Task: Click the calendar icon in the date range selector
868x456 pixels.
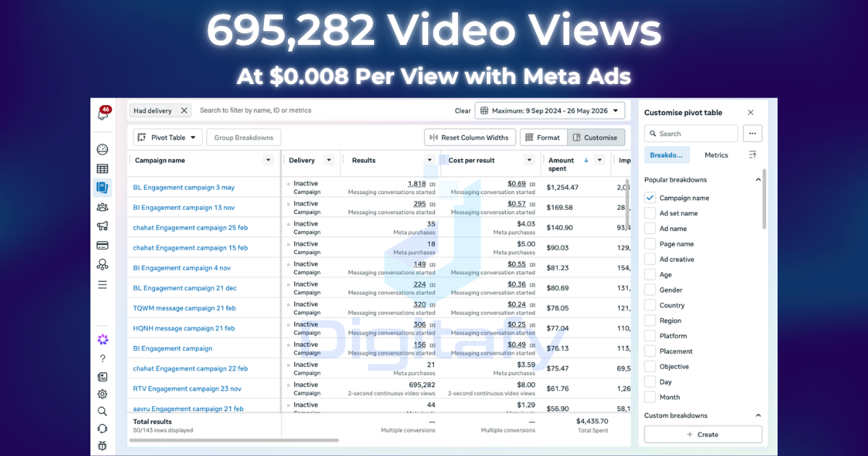Action: tap(485, 111)
